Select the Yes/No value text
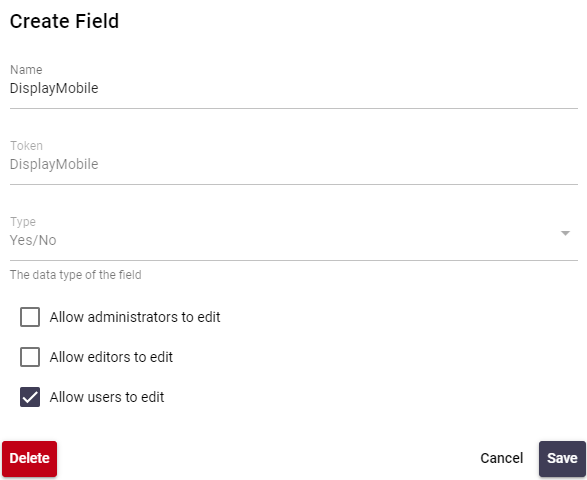The height and width of the screenshot is (480, 587). point(33,240)
